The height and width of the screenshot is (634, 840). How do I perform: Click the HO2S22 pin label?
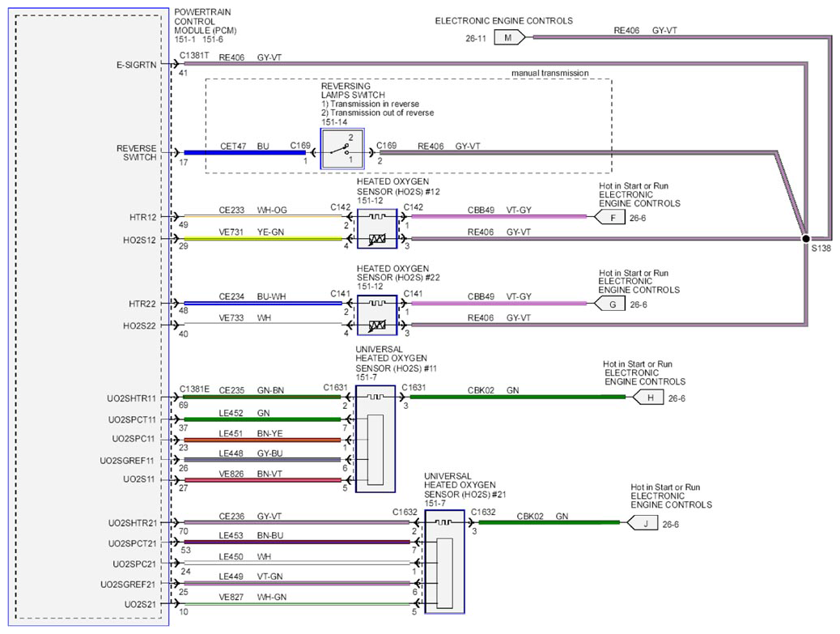pos(139,326)
